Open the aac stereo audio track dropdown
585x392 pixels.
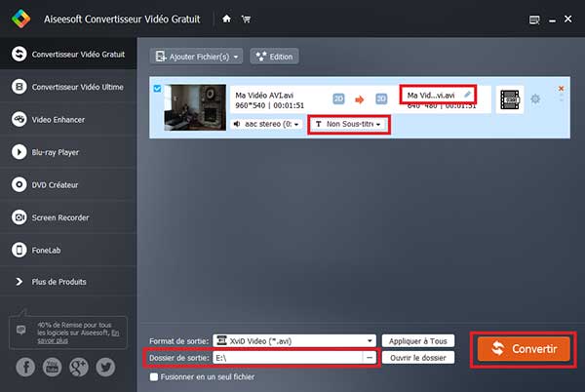(266, 125)
